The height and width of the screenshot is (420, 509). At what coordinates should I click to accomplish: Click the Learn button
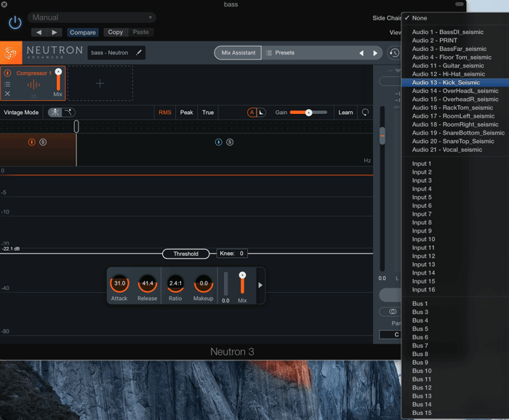coord(345,112)
